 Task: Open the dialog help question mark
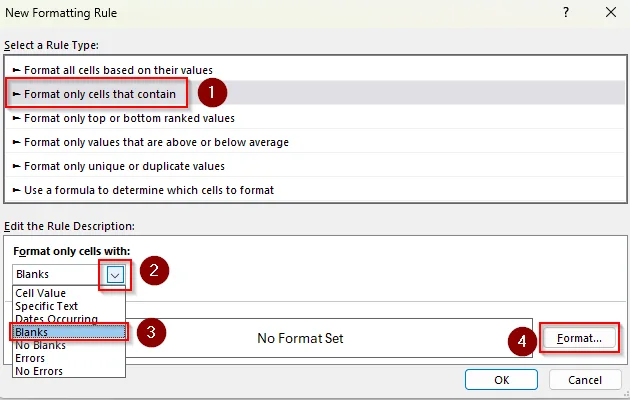(566, 12)
